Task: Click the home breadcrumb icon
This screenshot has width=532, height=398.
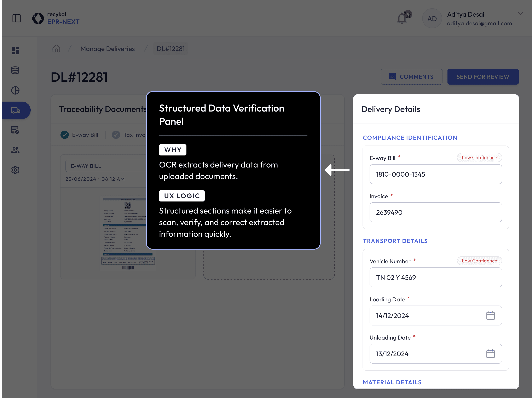Action: [x=56, y=49]
